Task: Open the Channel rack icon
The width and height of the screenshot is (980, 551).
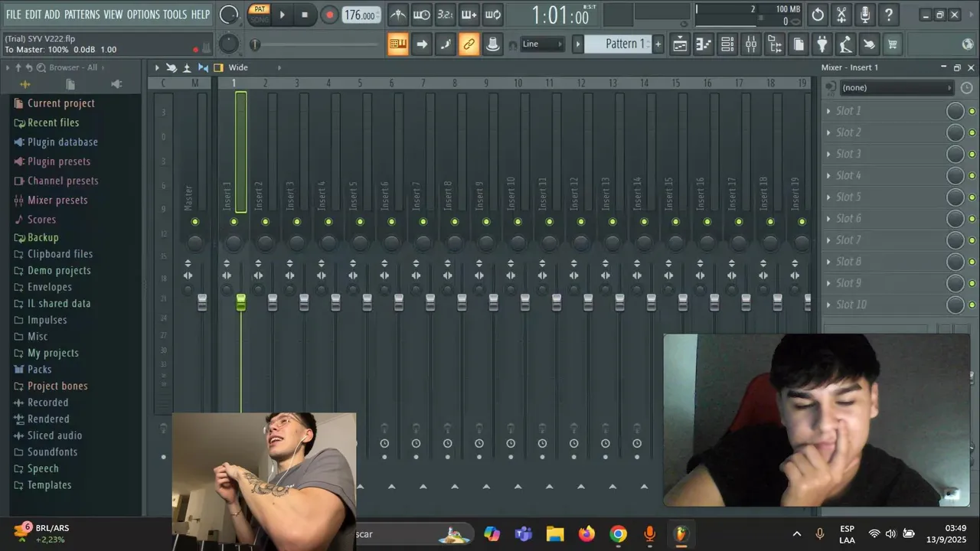Action: pos(727,44)
